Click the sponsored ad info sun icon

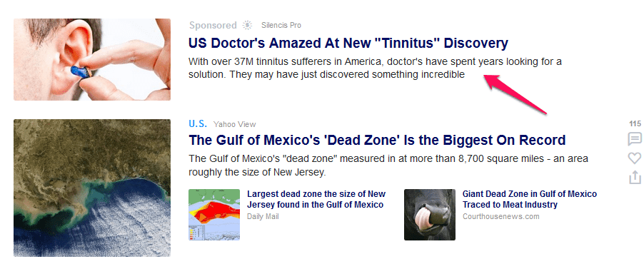click(247, 25)
